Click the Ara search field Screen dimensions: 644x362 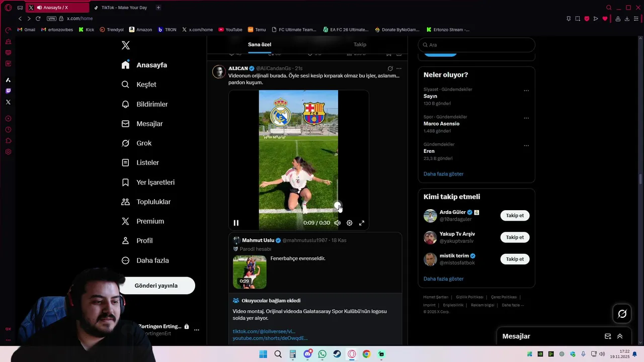pyautogui.click(x=476, y=45)
